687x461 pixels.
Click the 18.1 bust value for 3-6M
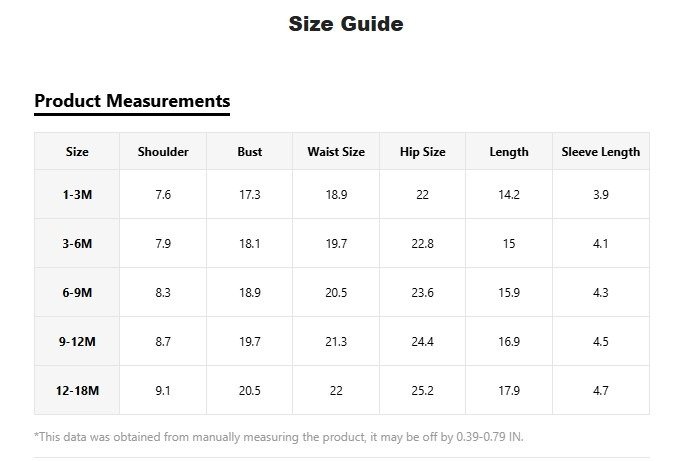250,244
